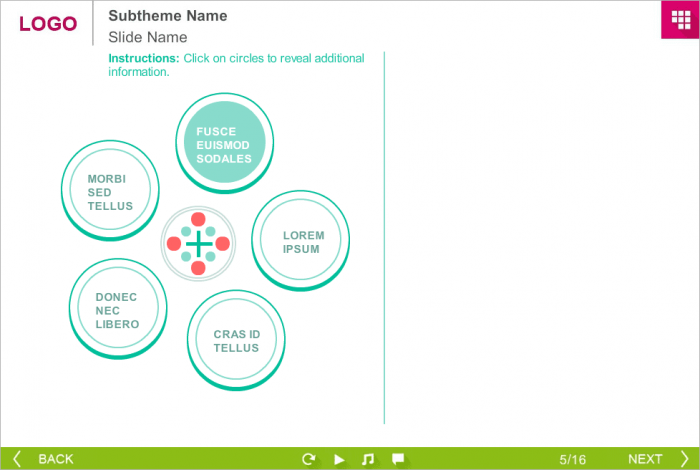The width and height of the screenshot is (700, 470).
Task: Show the Cras Id Tellus circle
Action: click(x=236, y=341)
